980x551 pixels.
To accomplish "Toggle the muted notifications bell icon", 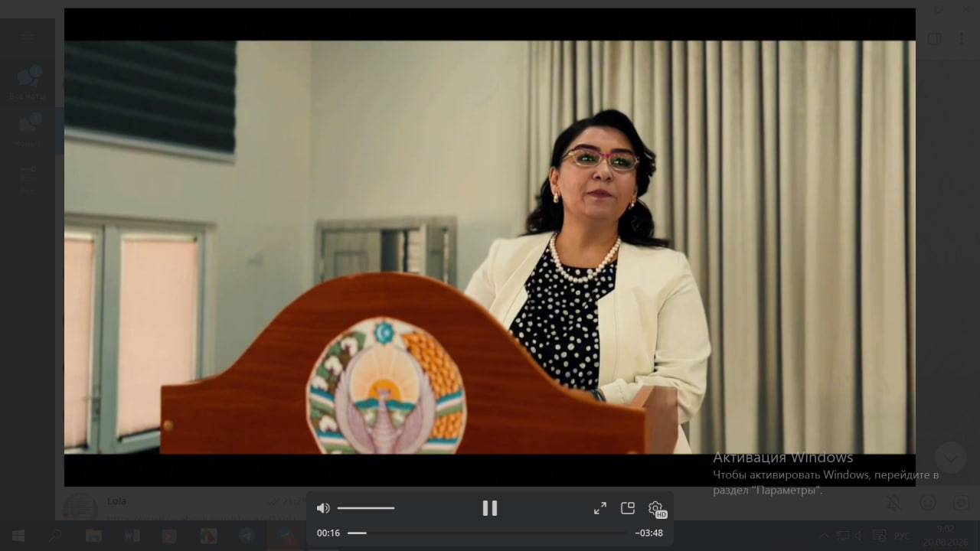I will (893, 503).
